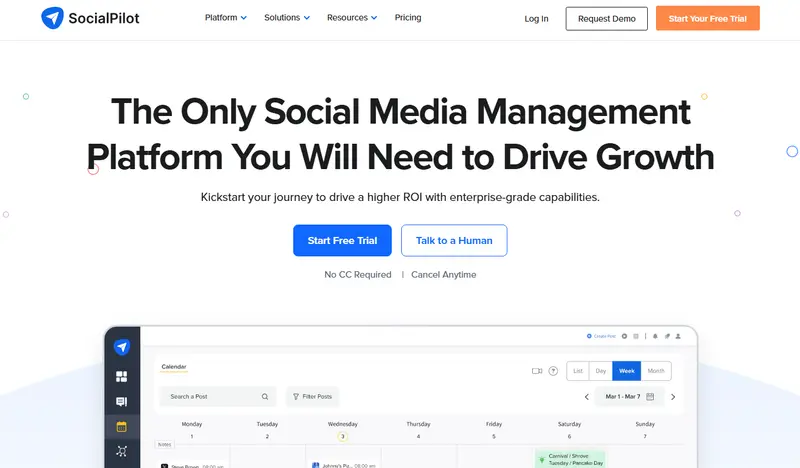
Task: Expand the Solutions dropdown chevron
Action: click(307, 18)
